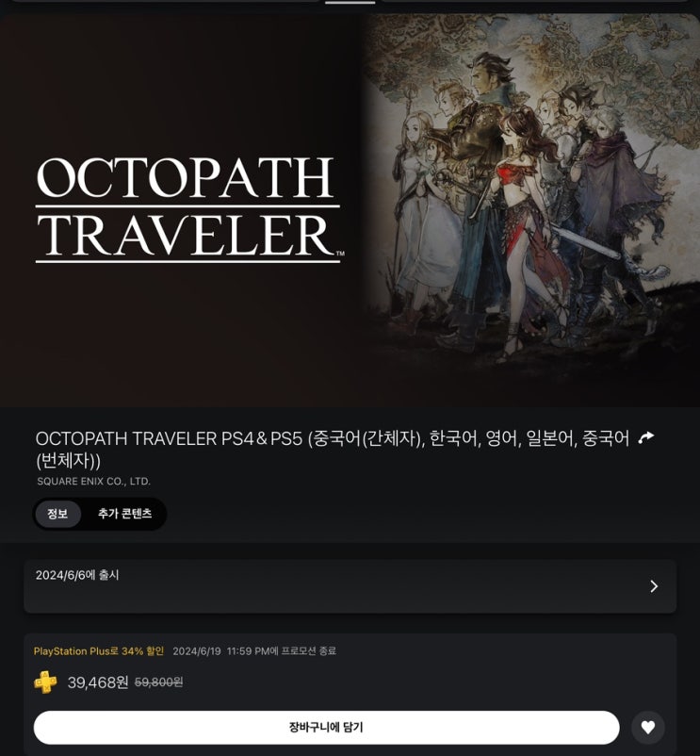Open the character artwork hero image
Screen dimensions: 700x756
tap(529, 210)
